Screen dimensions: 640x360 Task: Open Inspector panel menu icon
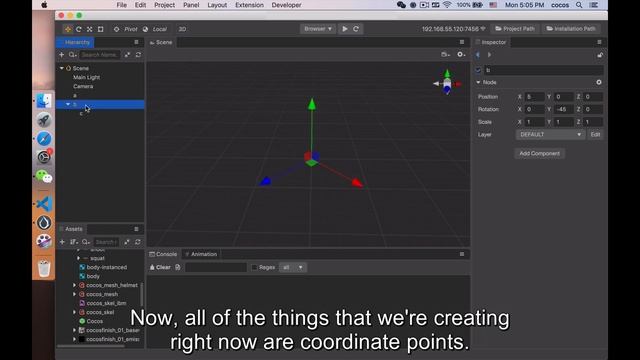click(x=600, y=42)
